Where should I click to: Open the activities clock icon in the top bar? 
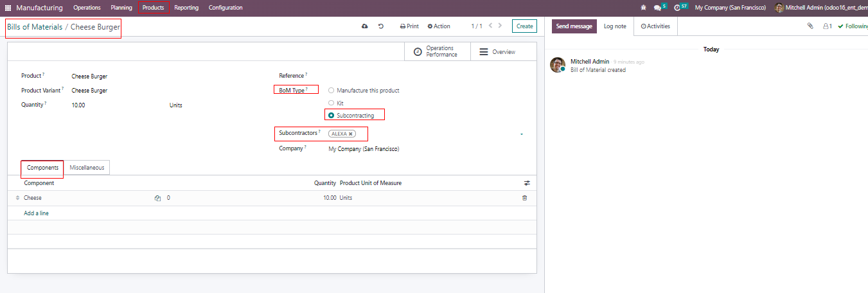pos(677,8)
